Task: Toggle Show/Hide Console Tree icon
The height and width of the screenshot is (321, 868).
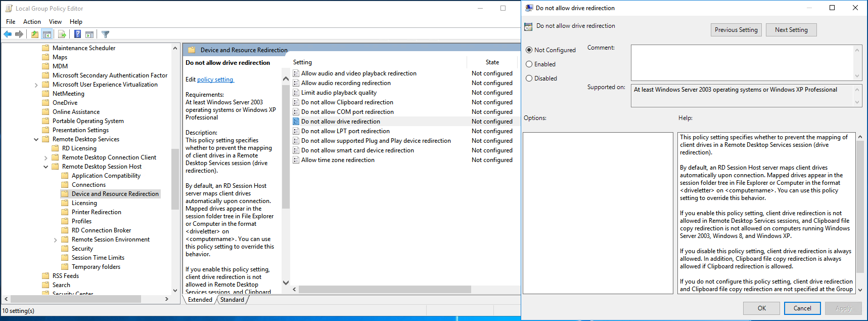Action: pos(47,34)
